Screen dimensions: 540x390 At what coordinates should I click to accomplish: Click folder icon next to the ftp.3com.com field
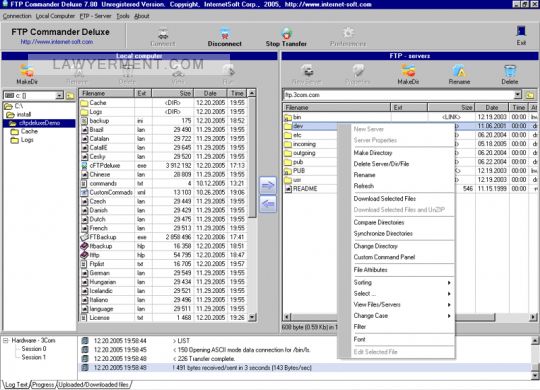(530, 95)
